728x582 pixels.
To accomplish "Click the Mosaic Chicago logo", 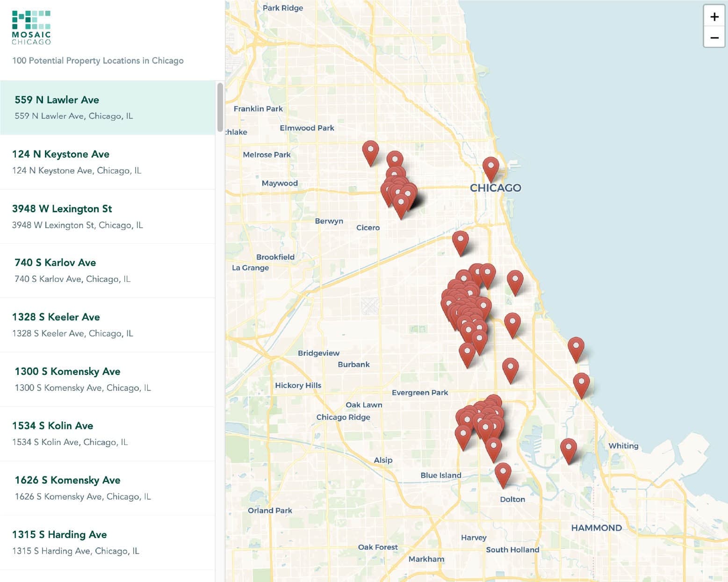I will point(31,28).
